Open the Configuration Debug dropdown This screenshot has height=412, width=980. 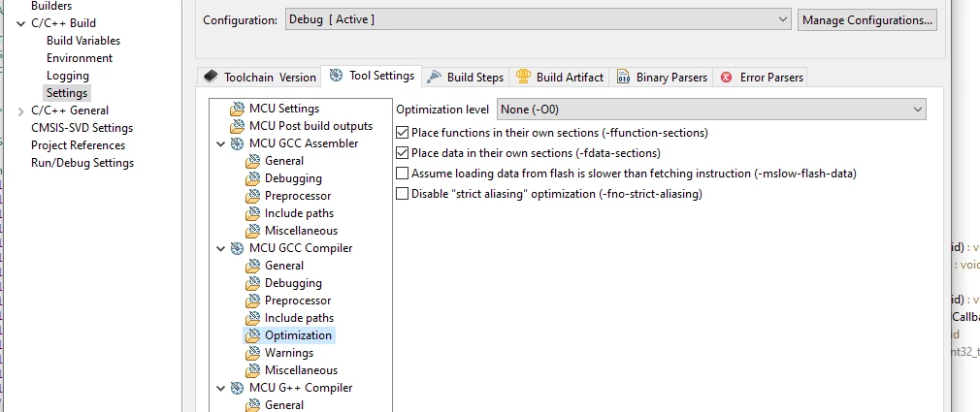(x=539, y=19)
